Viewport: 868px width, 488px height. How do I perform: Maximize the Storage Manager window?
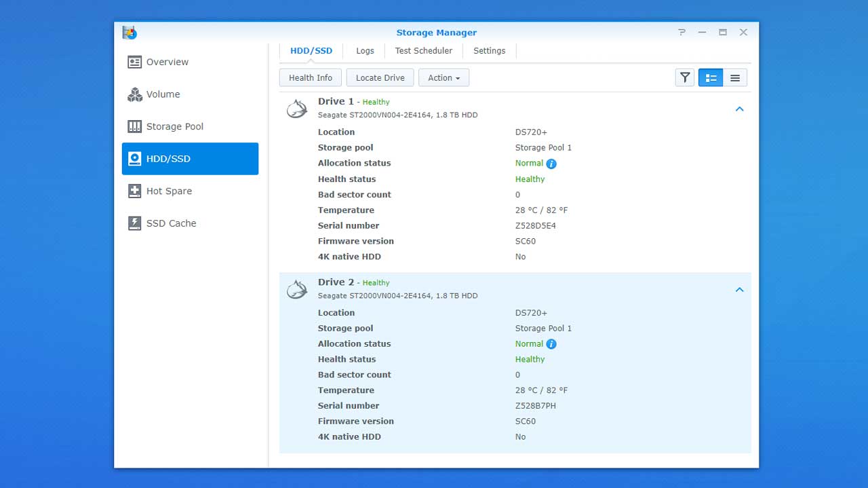(723, 32)
